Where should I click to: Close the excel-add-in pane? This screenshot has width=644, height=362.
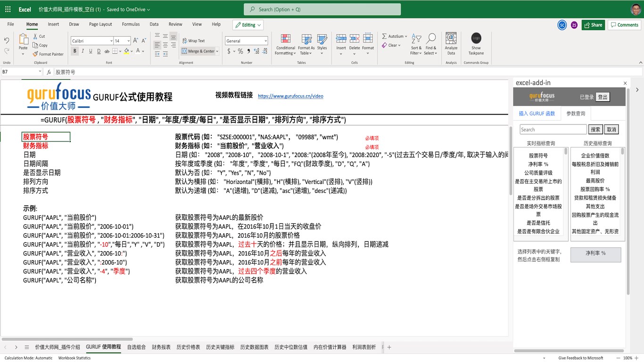coord(625,83)
